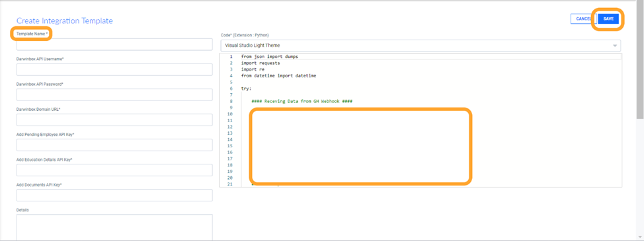Click the CANCEL button

point(583,19)
